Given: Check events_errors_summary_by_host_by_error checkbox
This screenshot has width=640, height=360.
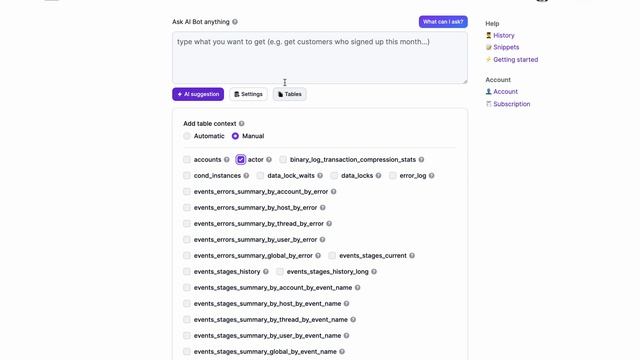Looking at the screenshot, I should [x=187, y=208].
